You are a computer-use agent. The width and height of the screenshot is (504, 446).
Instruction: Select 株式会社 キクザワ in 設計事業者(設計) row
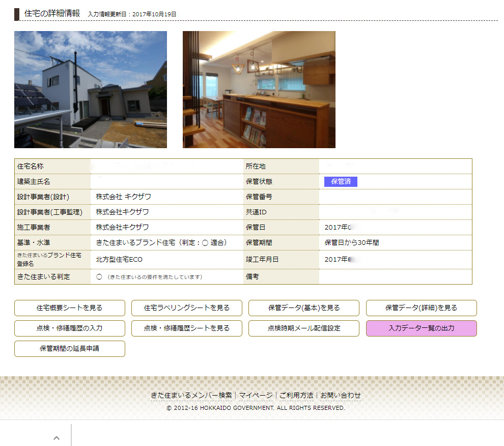tap(123, 197)
